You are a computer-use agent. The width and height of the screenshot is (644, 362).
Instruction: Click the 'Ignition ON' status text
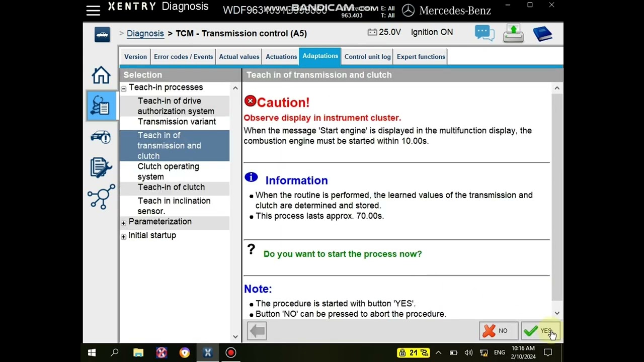tap(432, 32)
